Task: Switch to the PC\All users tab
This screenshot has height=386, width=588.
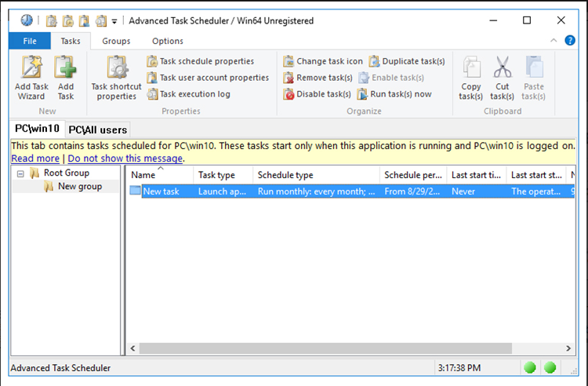Action: point(97,129)
